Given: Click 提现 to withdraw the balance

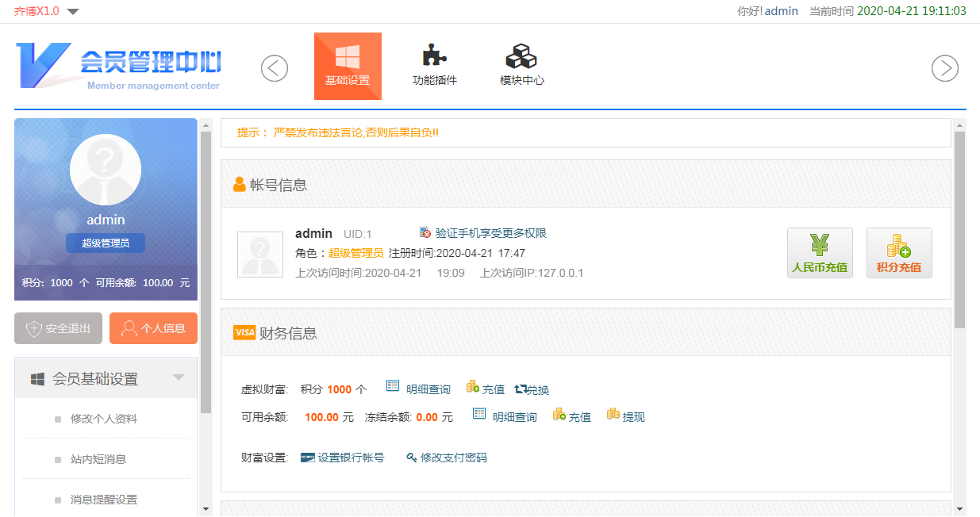Looking at the screenshot, I should click(626, 416).
